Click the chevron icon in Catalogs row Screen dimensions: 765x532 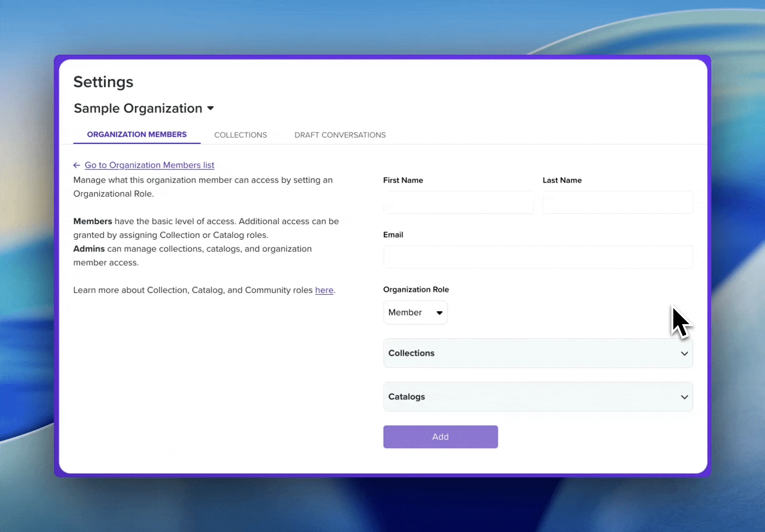click(x=684, y=397)
